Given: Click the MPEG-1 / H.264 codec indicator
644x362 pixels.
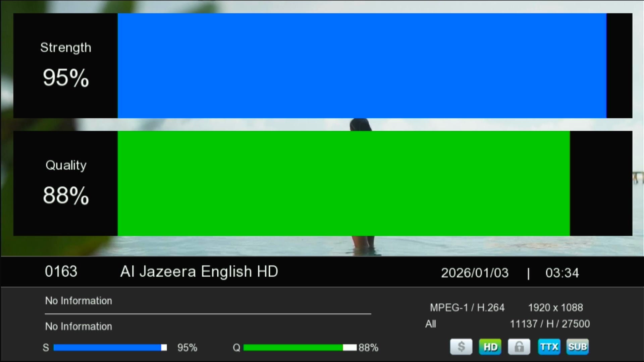Looking at the screenshot, I should pos(466,308).
